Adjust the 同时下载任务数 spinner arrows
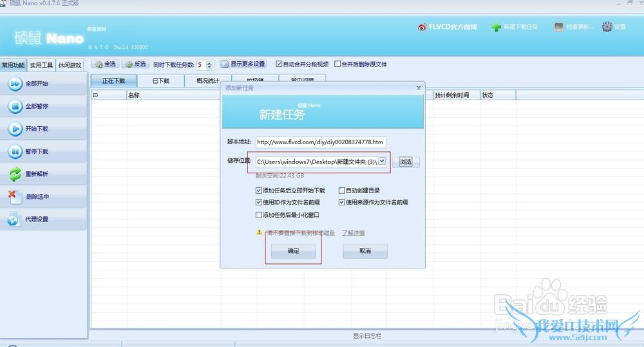Viewport: 644px width, 347px height. point(209,65)
